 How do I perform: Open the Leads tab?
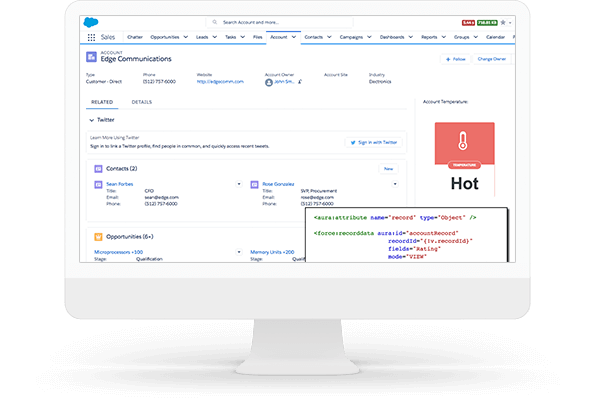coord(202,37)
